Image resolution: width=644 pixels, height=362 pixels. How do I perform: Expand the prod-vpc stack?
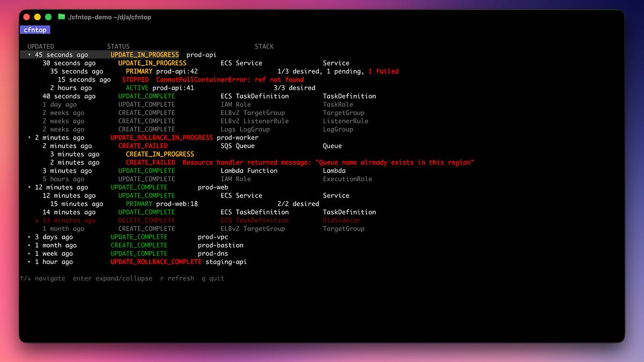tap(30, 237)
